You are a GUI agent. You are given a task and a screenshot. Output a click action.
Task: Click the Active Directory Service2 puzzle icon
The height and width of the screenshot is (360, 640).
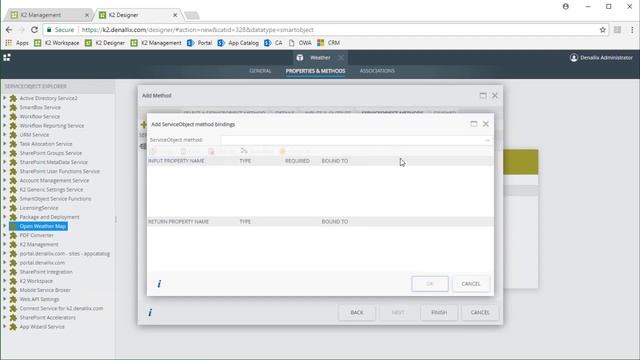[13, 98]
